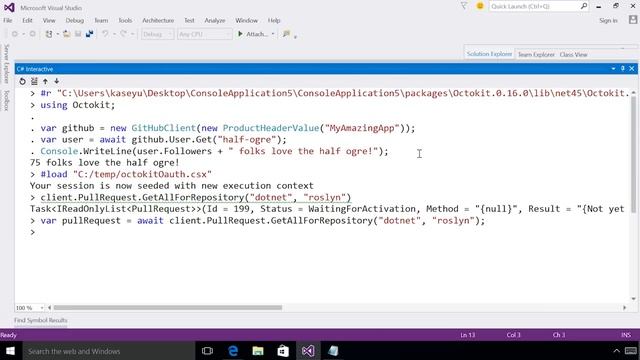The height and width of the screenshot is (360, 640).
Task: Click the Windows taskbar search box
Action: click(x=108, y=351)
